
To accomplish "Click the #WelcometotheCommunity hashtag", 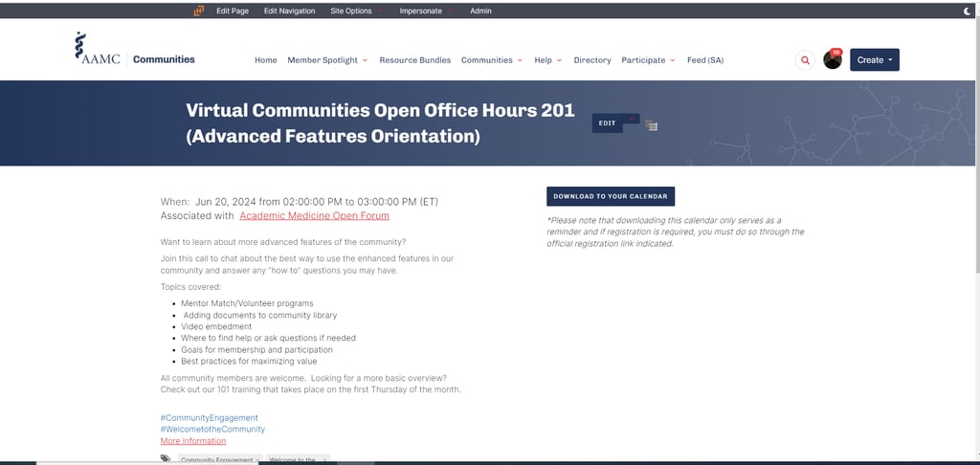I will (212, 430).
